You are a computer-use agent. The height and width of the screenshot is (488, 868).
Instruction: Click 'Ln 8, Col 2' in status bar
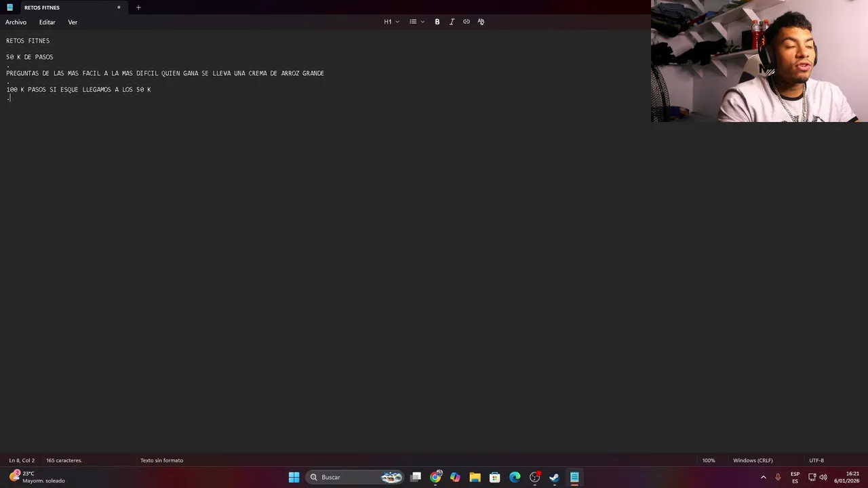(22, 460)
